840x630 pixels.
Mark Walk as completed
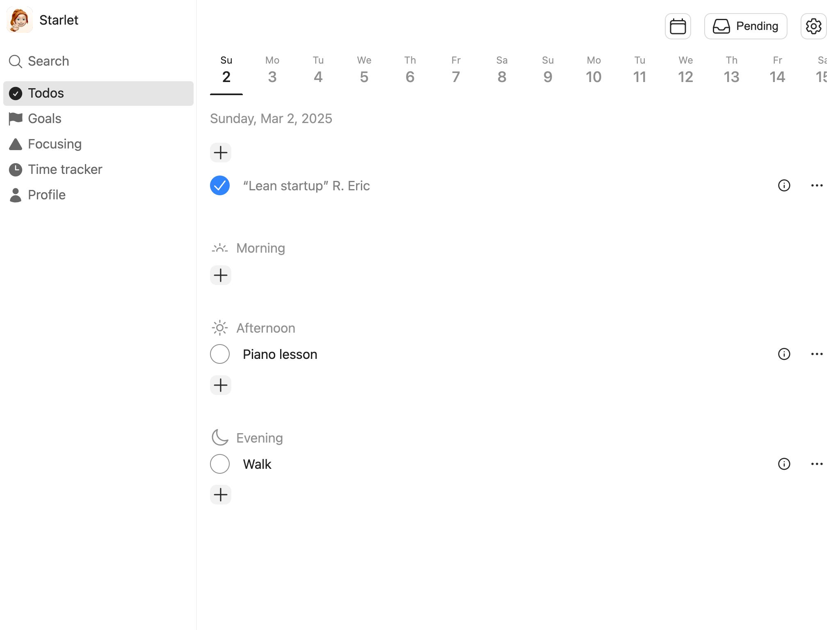[220, 464]
